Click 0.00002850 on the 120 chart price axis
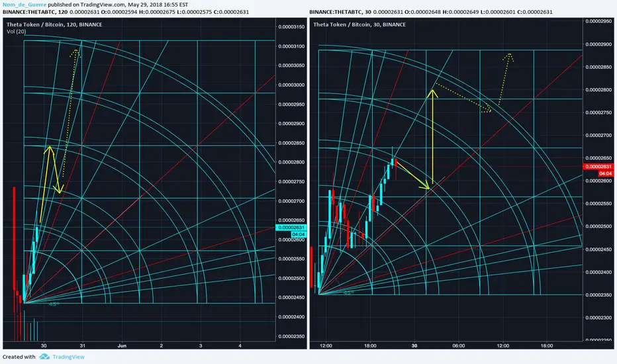The image size is (617, 364). tap(291, 143)
